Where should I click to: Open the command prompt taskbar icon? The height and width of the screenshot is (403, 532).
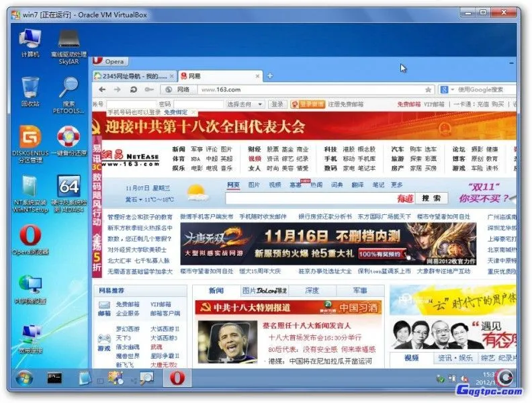coord(54,378)
